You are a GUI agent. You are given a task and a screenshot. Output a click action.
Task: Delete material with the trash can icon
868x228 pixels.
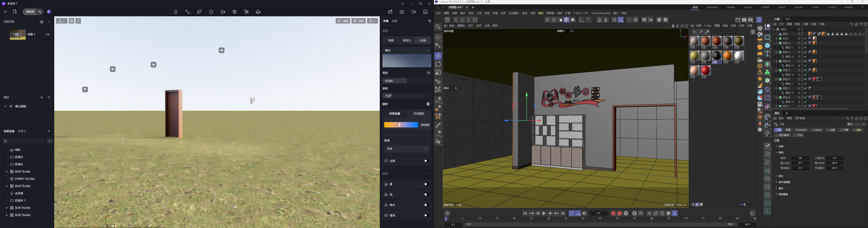click(753, 32)
